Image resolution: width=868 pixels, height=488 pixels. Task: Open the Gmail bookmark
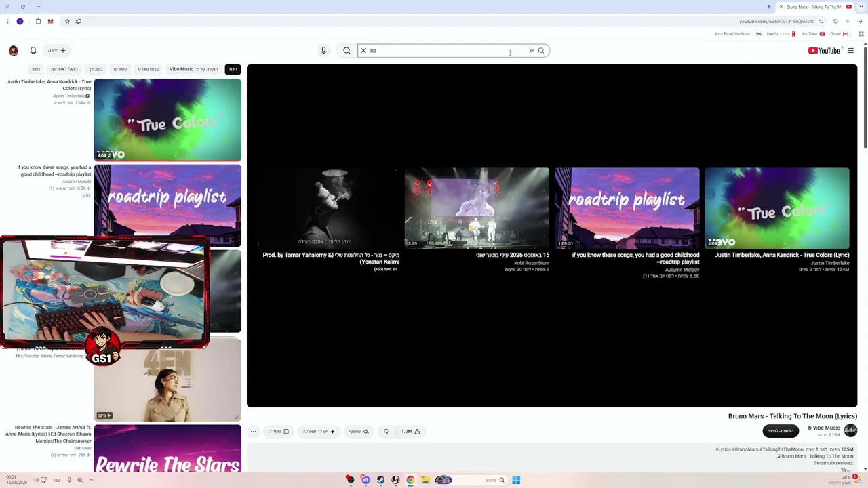pyautogui.click(x=839, y=34)
